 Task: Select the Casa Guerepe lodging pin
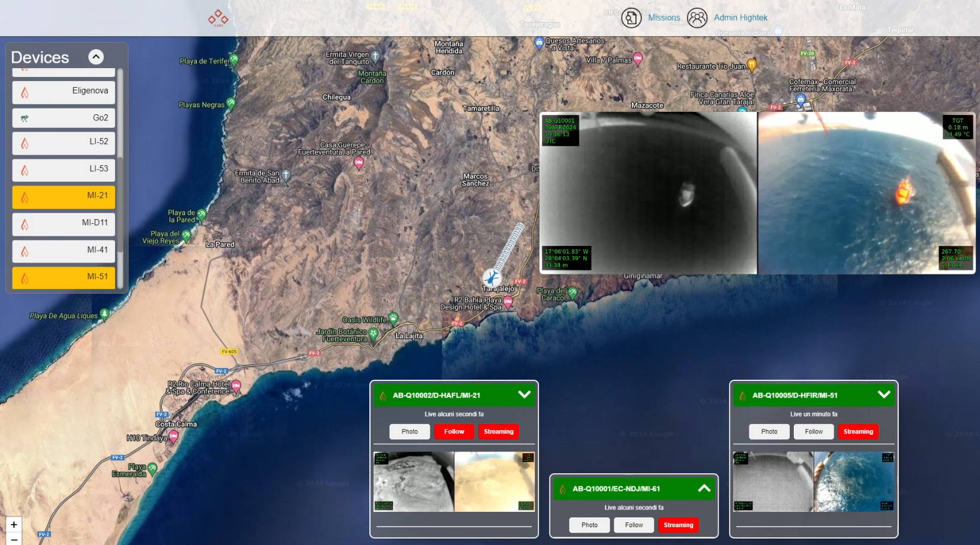(359, 163)
